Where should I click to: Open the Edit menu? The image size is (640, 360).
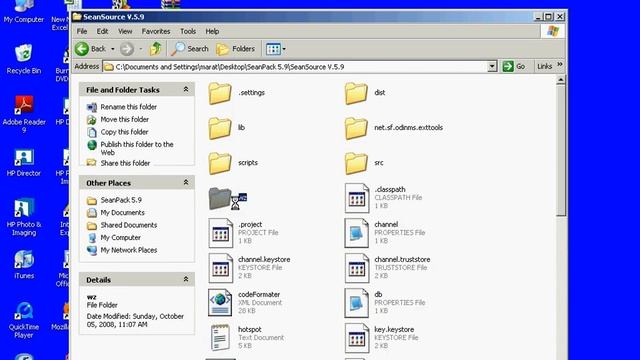[x=102, y=31]
